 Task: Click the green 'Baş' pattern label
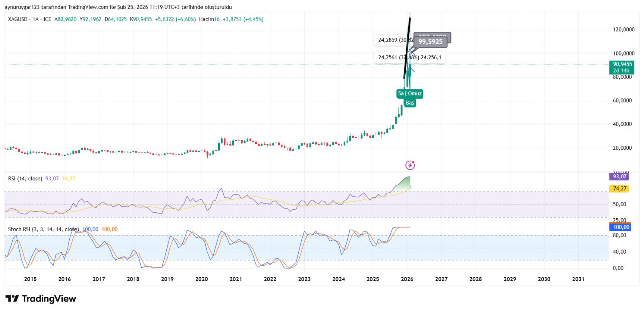click(x=410, y=103)
